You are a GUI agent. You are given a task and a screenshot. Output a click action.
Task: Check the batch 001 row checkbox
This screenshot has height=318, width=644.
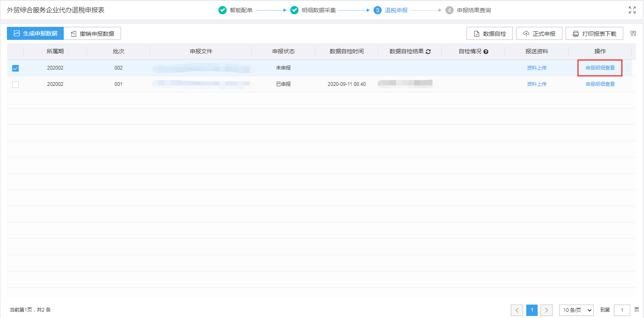coord(15,85)
